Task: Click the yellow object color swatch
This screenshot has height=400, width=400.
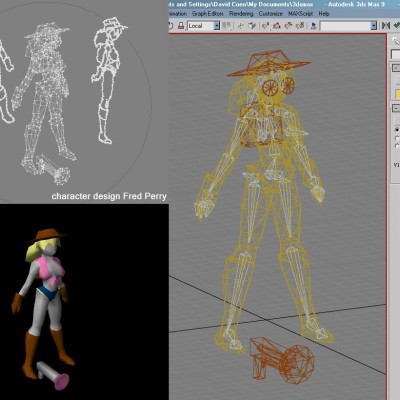Action: pos(397,94)
